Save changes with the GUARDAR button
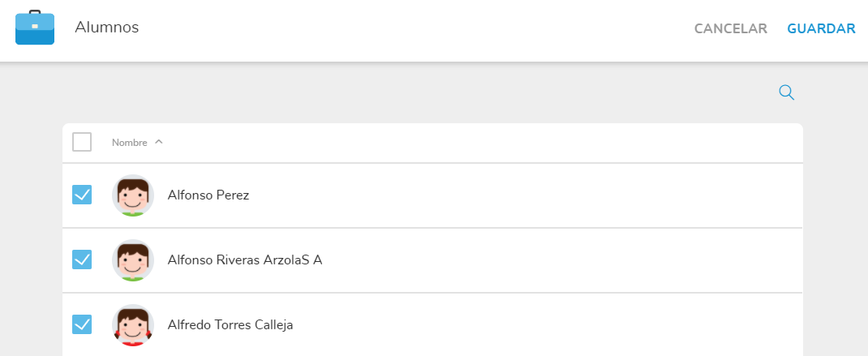The image size is (868, 356). [821, 29]
